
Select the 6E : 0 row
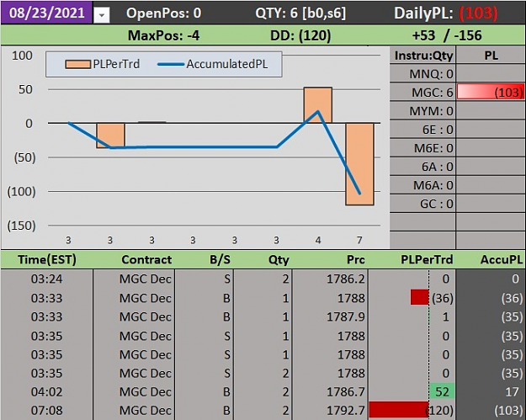pos(423,130)
